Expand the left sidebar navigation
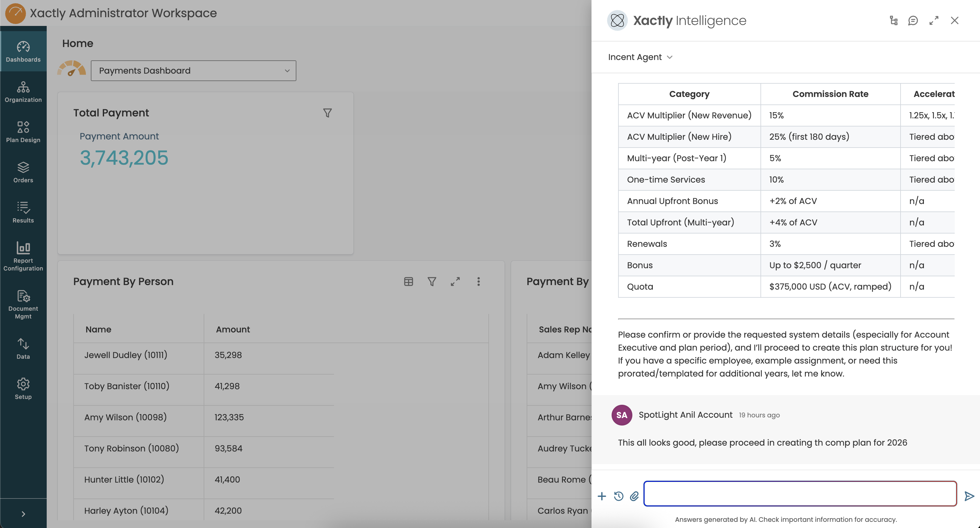This screenshot has height=528, width=980. point(23,514)
